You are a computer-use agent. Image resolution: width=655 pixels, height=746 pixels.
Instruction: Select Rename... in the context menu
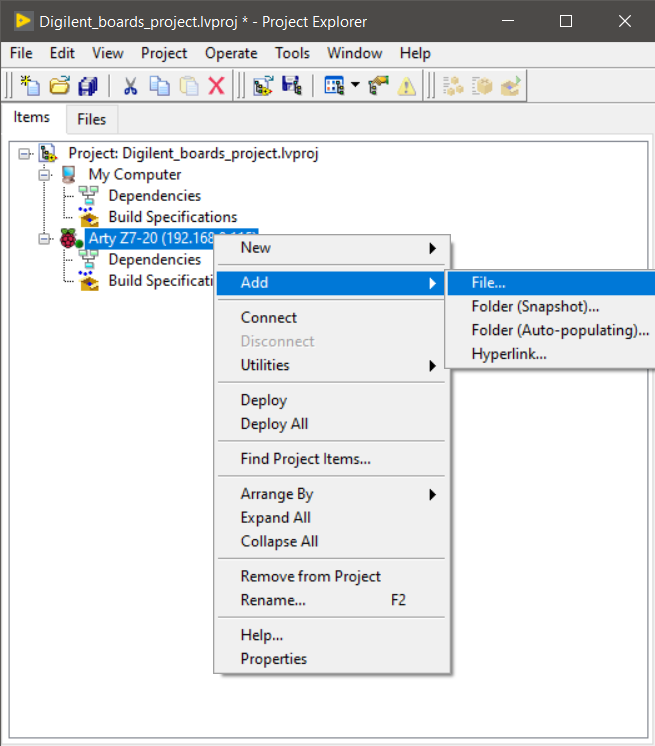[332, 600]
